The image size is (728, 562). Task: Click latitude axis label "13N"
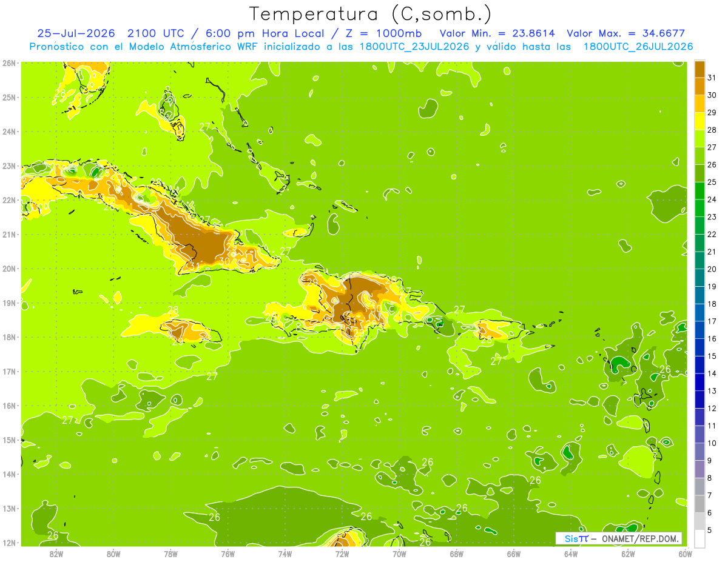[x=9, y=509]
